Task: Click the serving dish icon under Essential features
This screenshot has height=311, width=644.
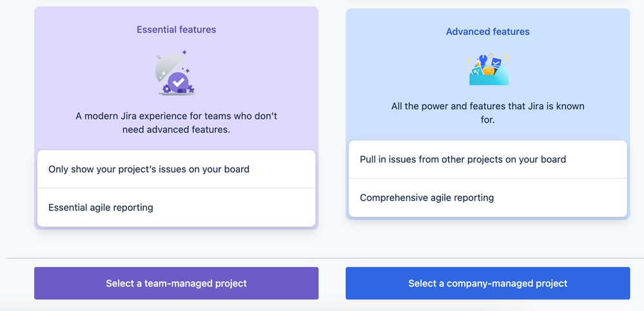Action: click(x=176, y=73)
